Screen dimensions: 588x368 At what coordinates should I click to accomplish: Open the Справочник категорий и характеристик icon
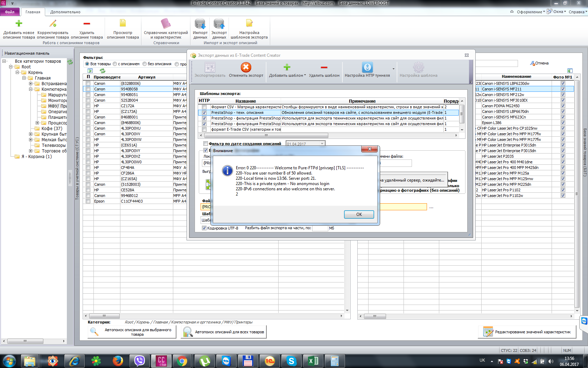[166, 23]
